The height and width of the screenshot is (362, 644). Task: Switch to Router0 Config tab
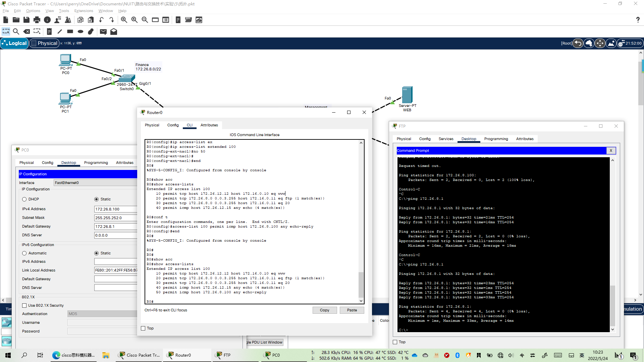(x=173, y=125)
